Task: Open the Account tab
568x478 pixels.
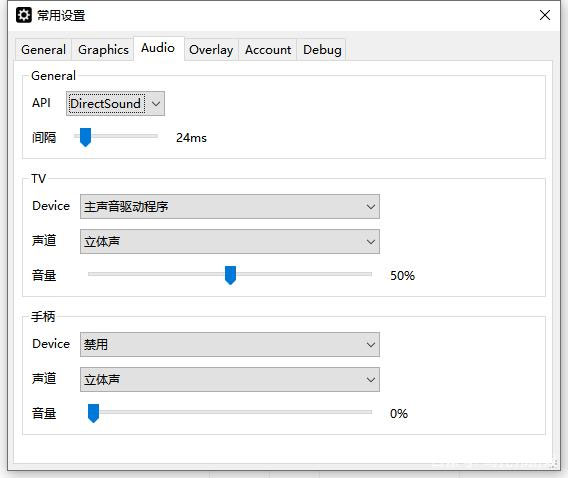Action: tap(268, 50)
